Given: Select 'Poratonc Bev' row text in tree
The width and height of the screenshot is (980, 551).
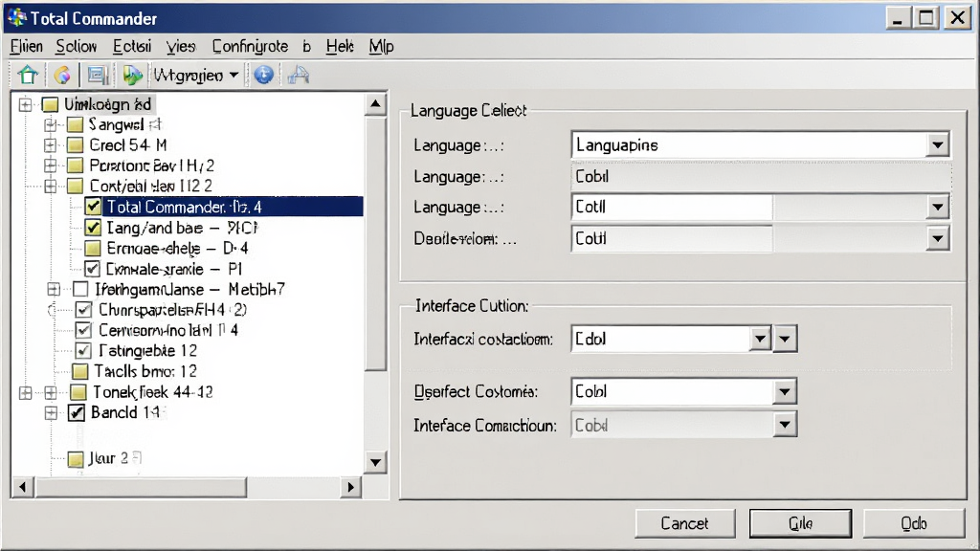Looking at the screenshot, I should click(x=152, y=165).
